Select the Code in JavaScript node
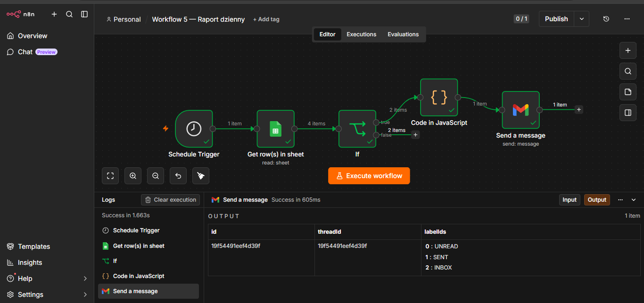Image resolution: width=644 pixels, height=303 pixels. (439, 98)
